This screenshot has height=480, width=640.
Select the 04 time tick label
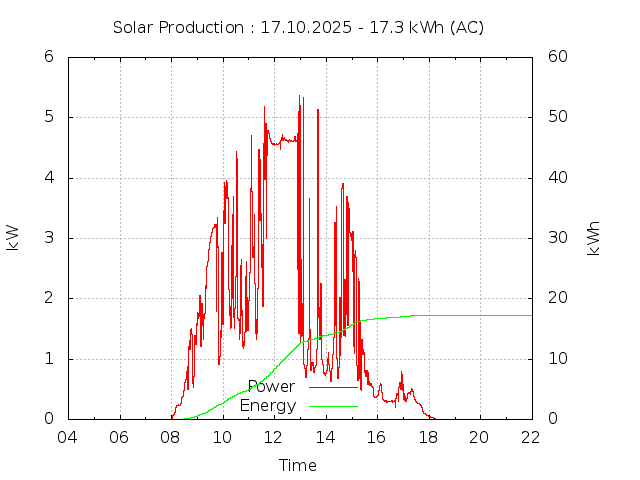pyautogui.click(x=68, y=438)
